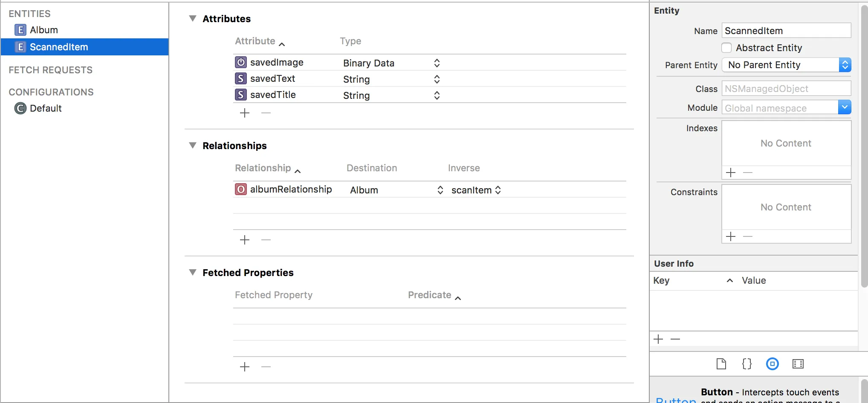Open the File Template library icon
The height and width of the screenshot is (403, 868).
pos(721,364)
